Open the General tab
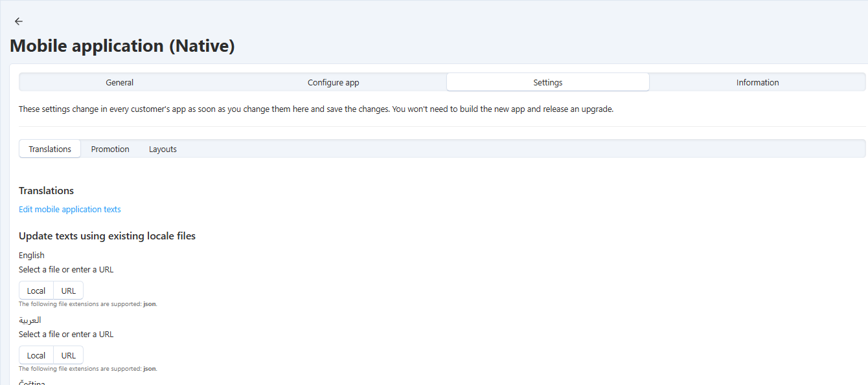Viewport: 868px width, 385px height. (x=120, y=82)
